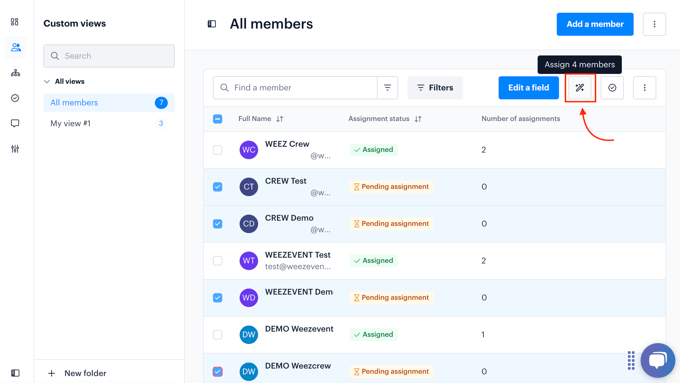Image resolution: width=680 pixels, height=383 pixels.
Task: Check the WEEZ Crew row checkbox
Action: point(218,150)
